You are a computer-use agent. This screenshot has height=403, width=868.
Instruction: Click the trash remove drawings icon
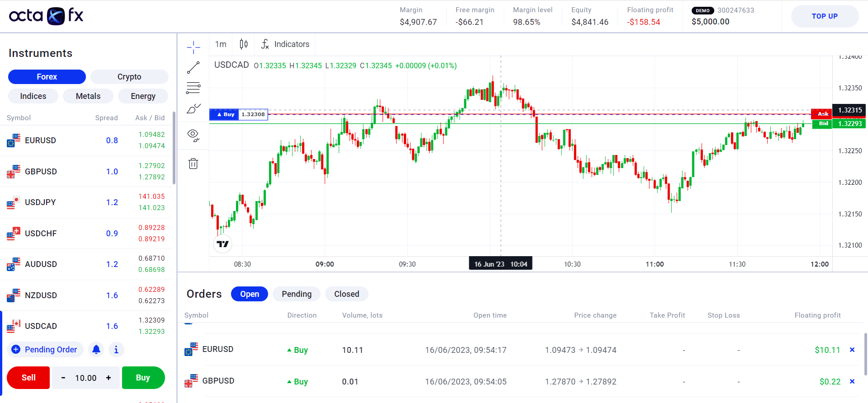pos(193,164)
